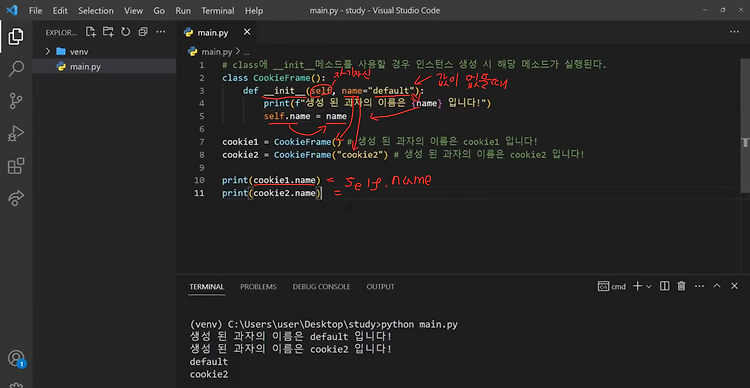
Task: Click line number 1 in gutter
Action: click(201, 65)
